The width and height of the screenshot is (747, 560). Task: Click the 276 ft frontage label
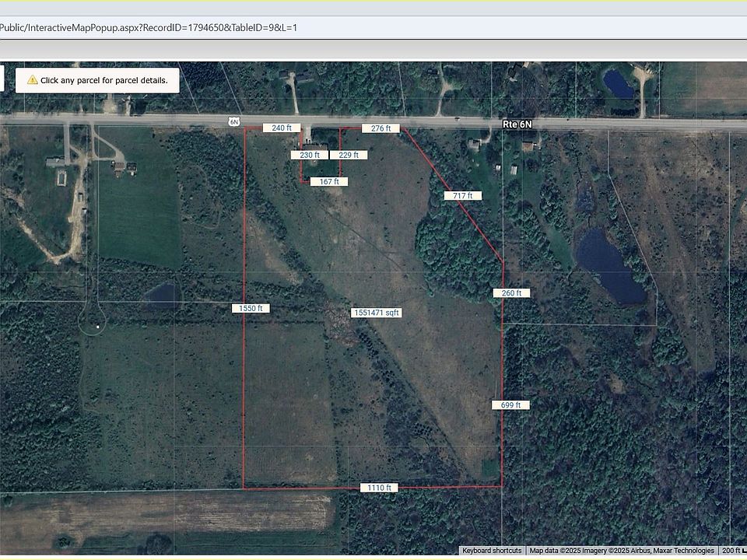381,128
